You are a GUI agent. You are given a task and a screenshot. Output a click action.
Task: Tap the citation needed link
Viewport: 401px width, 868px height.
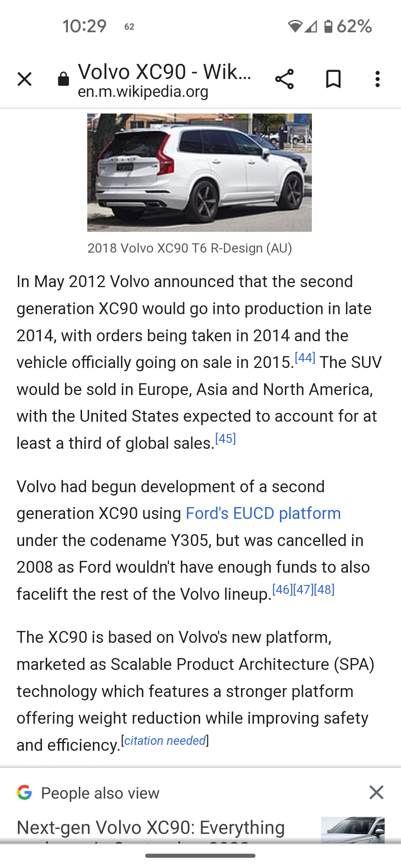tap(165, 740)
